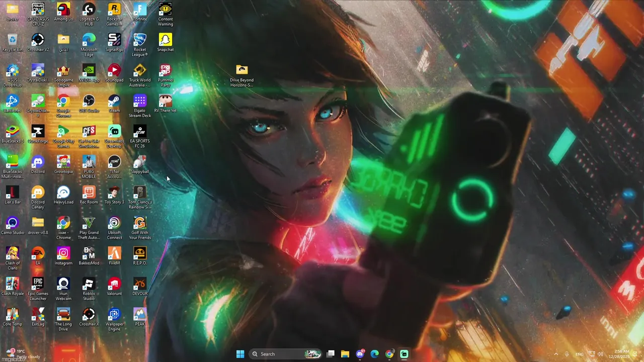Select the BlueStacks 5 desktop icon
The height and width of the screenshot is (362, 644).
click(x=13, y=135)
